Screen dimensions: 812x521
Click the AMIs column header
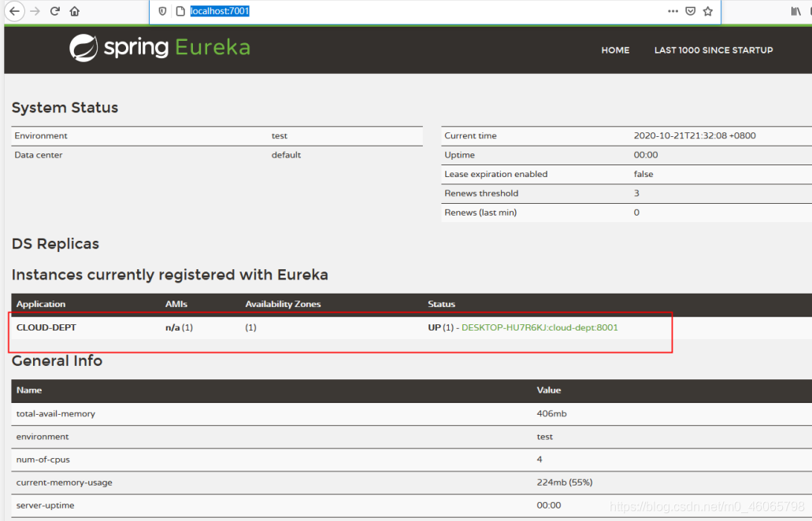(x=176, y=305)
